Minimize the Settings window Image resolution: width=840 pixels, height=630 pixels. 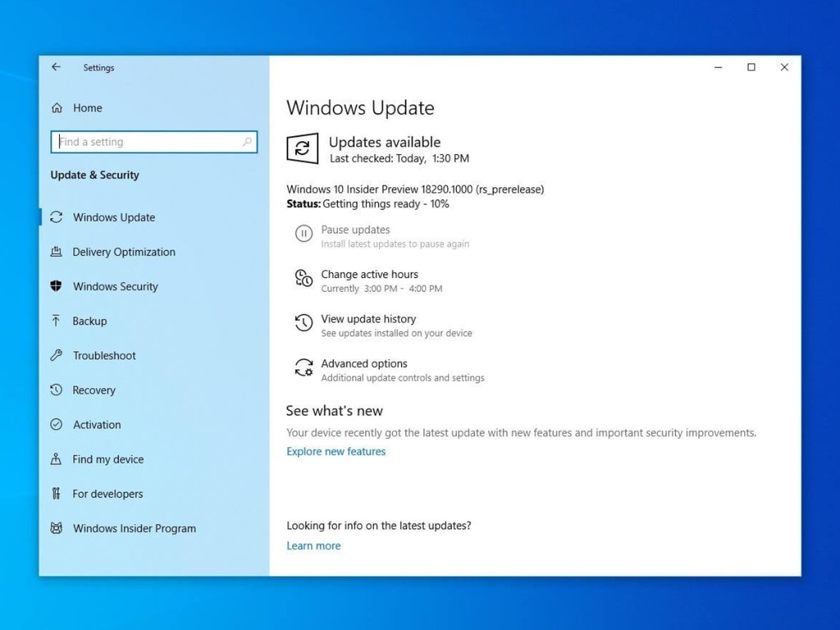(x=718, y=67)
